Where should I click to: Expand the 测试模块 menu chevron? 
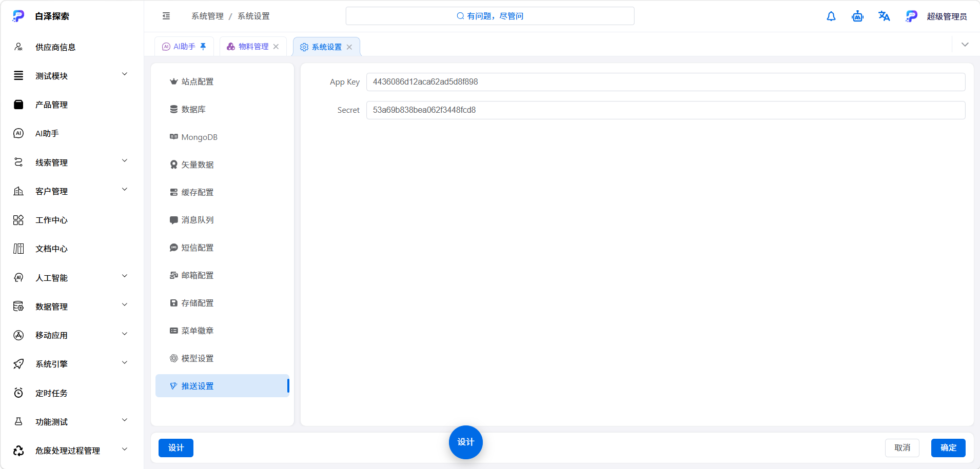tap(125, 74)
